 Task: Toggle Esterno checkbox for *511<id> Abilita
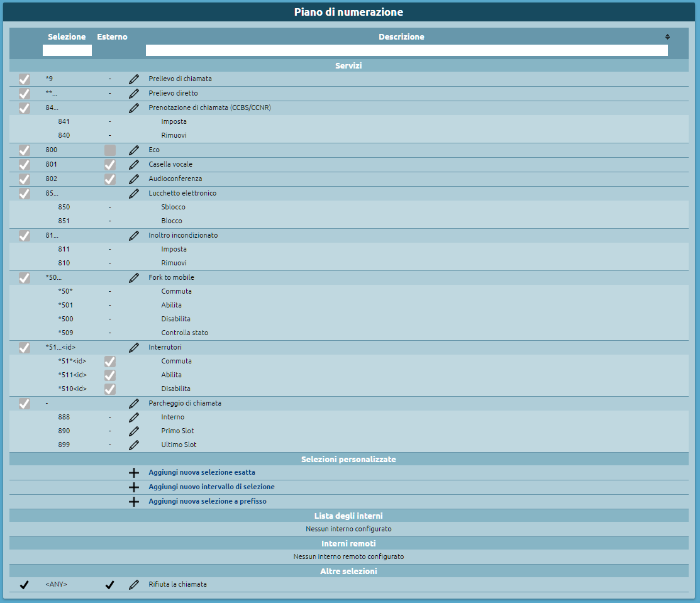tap(110, 375)
